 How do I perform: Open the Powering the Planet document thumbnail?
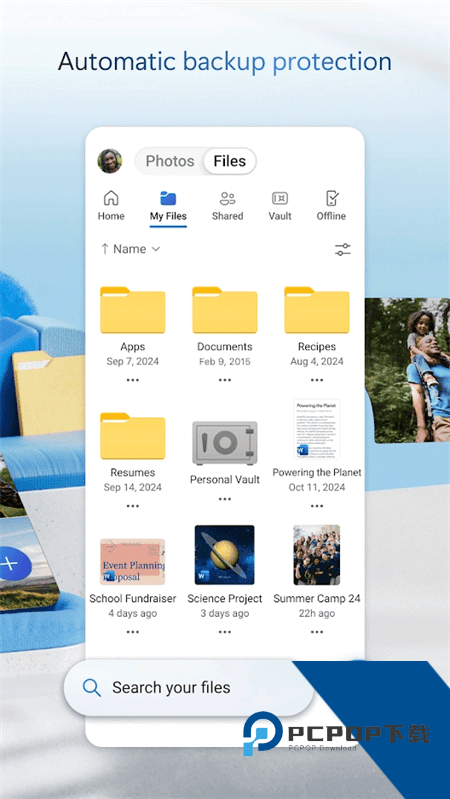tap(316, 429)
